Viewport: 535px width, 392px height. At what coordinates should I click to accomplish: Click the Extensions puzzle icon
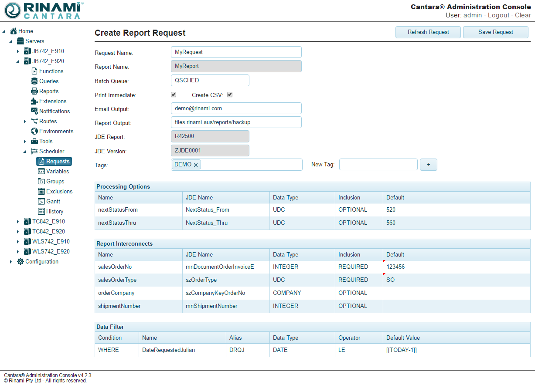click(34, 101)
